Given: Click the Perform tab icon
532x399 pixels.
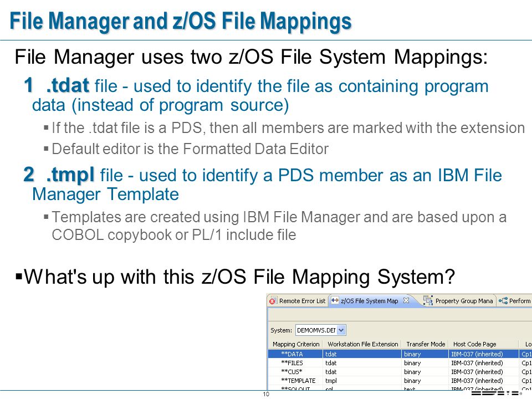Looking at the screenshot, I should click(503, 300).
